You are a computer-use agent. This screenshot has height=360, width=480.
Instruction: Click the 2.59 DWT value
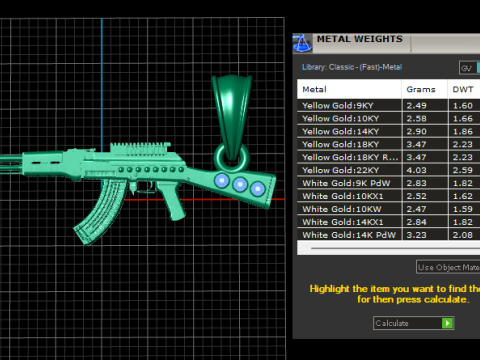click(x=463, y=170)
